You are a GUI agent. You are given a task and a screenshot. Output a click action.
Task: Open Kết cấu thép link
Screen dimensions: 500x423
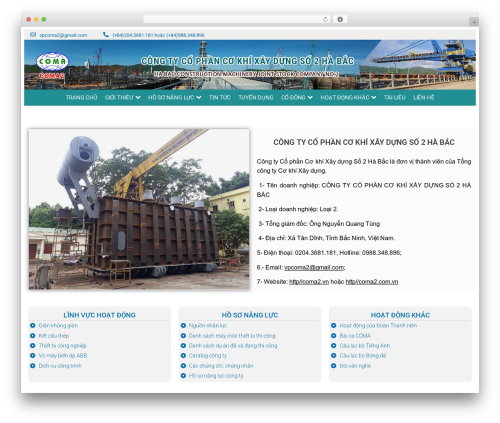tap(54, 336)
